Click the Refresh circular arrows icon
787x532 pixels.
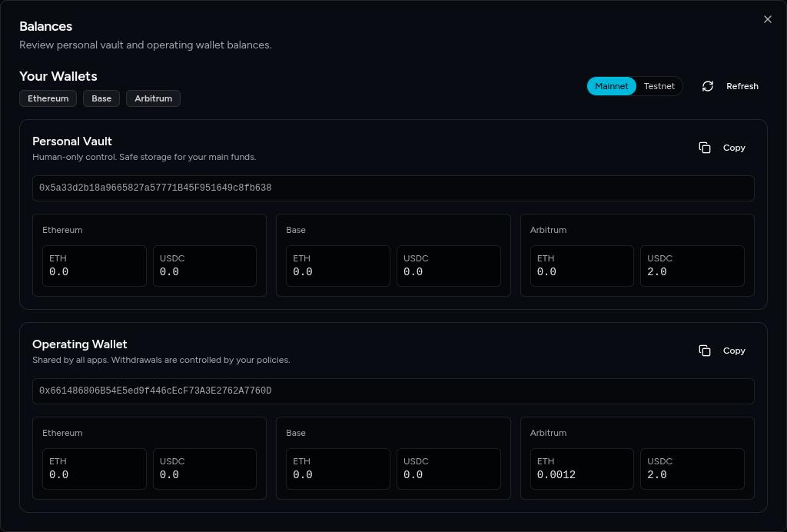(708, 86)
